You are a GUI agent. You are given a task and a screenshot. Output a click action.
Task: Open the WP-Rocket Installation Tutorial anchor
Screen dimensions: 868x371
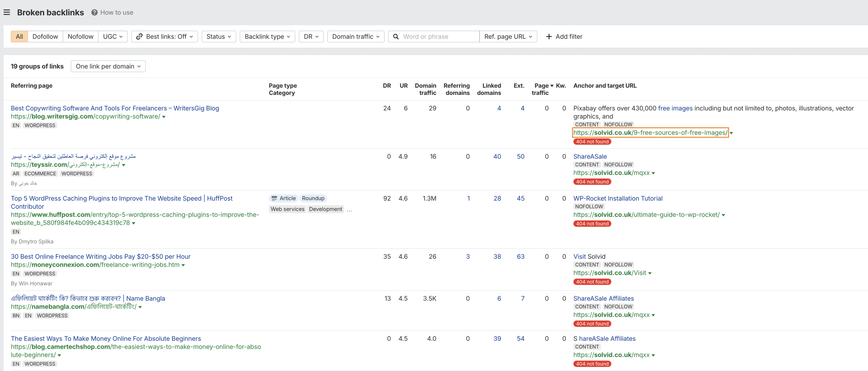pos(618,198)
